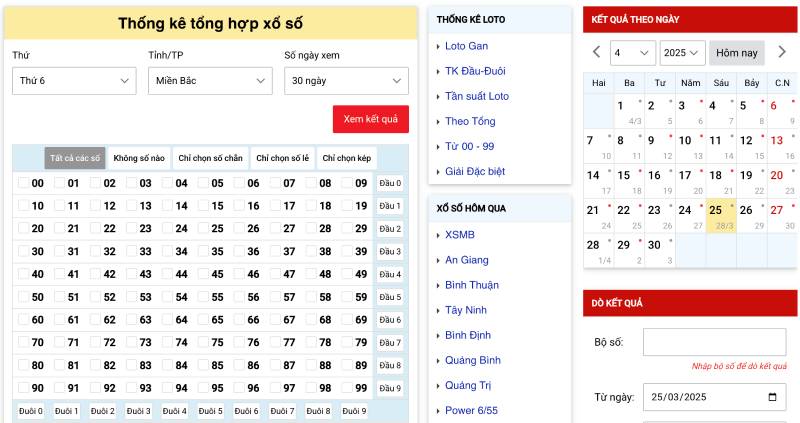
Task: Click the Hôm nay button
Action: [x=737, y=53]
